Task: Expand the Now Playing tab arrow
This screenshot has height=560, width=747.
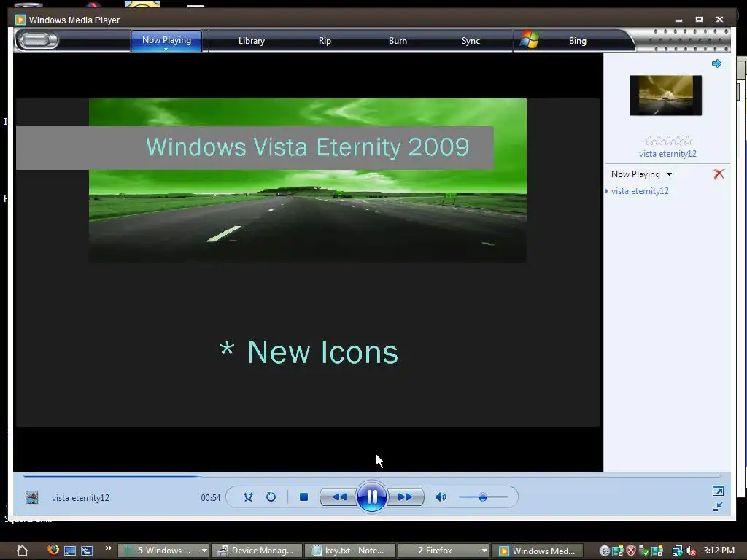Action: coord(166,49)
